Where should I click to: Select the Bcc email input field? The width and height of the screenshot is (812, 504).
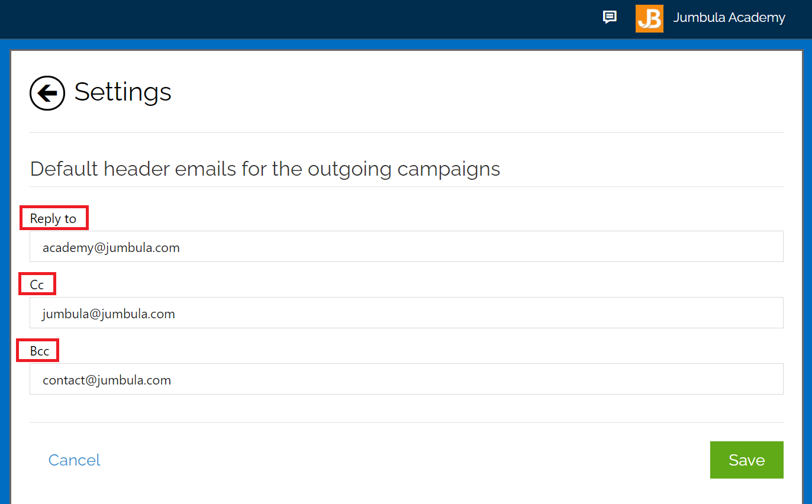(x=406, y=379)
